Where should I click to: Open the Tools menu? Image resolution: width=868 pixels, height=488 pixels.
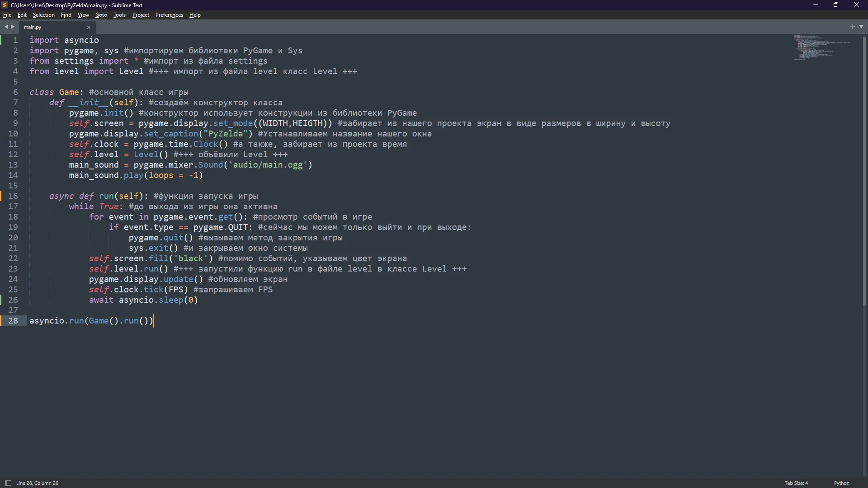119,15
